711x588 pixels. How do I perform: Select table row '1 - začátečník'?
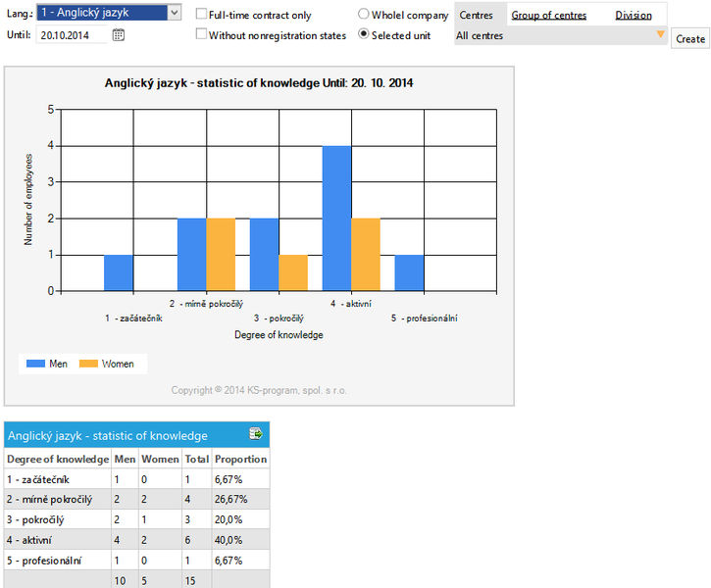point(137,479)
